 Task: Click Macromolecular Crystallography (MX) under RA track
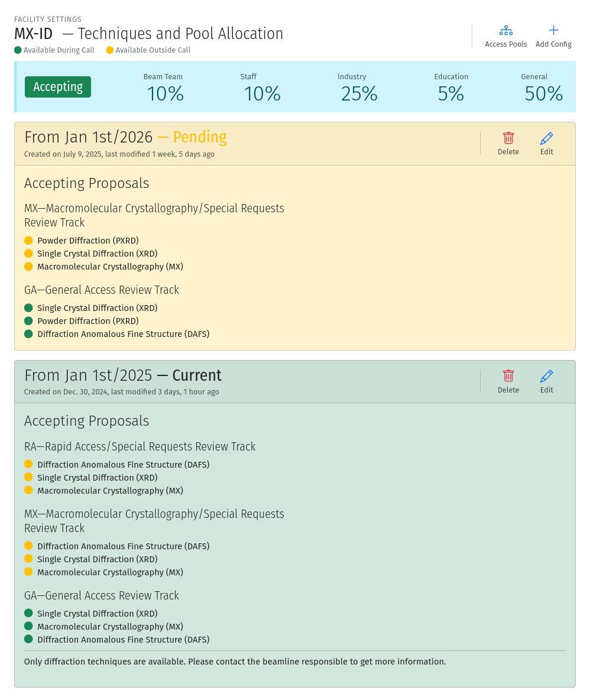click(110, 491)
